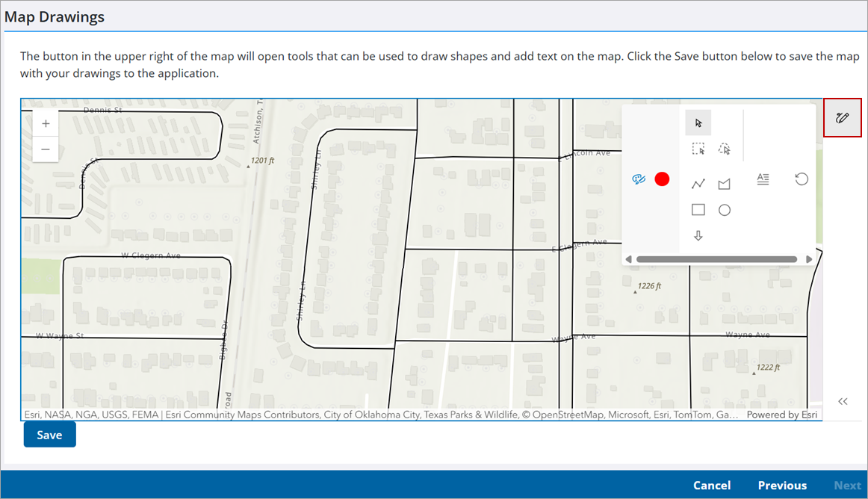Choose the rectangle selection tool
The width and height of the screenshot is (868, 499).
[x=698, y=149]
